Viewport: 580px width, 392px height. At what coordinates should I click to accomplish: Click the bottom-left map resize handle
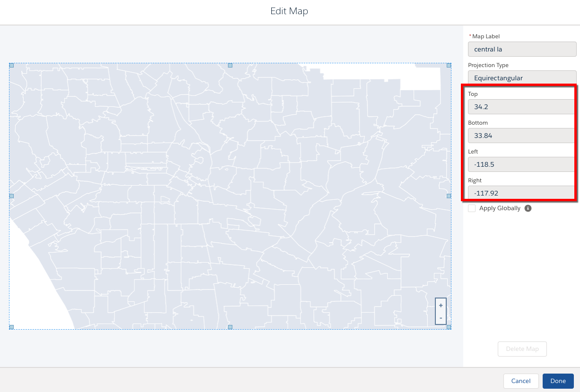click(11, 327)
